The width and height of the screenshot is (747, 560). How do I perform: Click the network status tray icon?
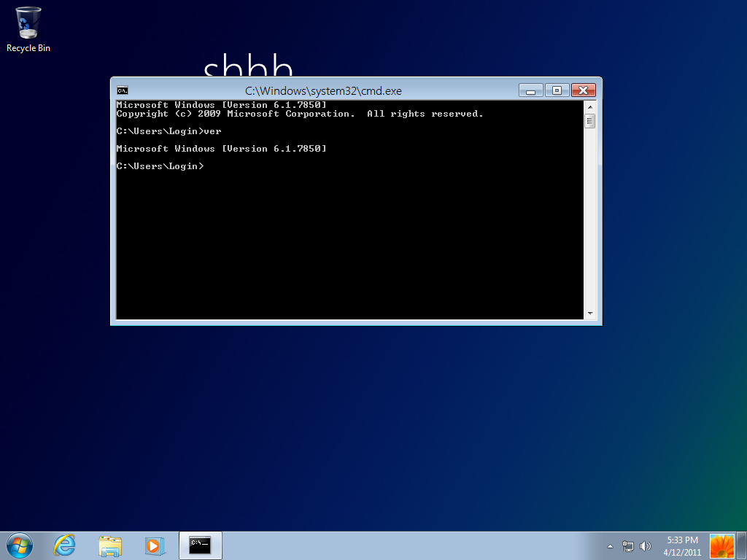(x=628, y=546)
